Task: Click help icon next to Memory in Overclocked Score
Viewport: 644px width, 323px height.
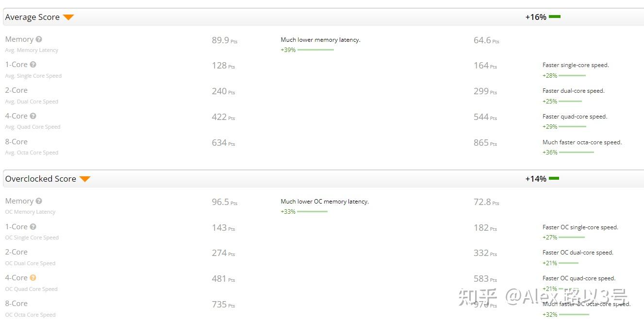Action: tap(39, 201)
